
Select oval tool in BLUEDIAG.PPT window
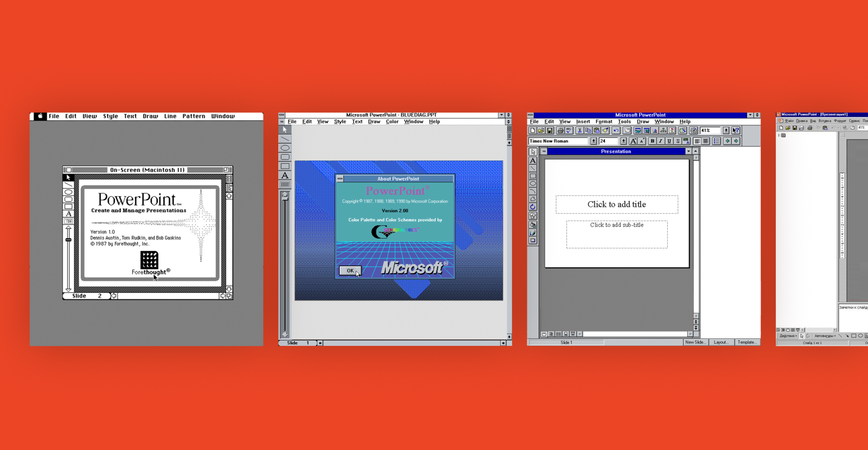[x=285, y=147]
